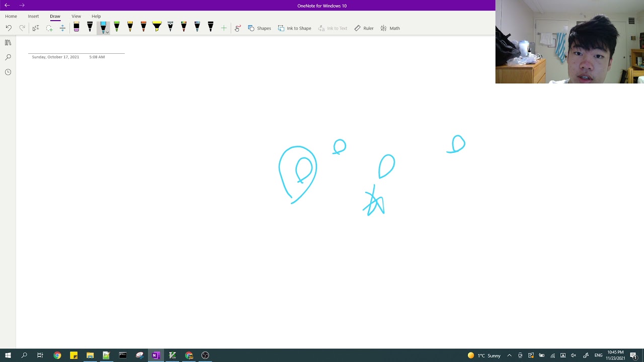Viewport: 644px width, 362px height.
Task: Open the Windows Start menu
Action: pyautogui.click(x=8, y=355)
